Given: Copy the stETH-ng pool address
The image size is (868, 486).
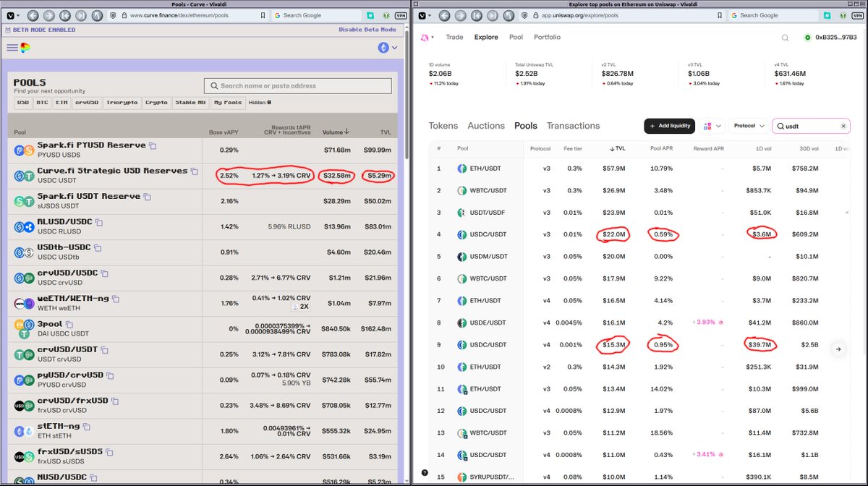Looking at the screenshot, I should (86, 426).
